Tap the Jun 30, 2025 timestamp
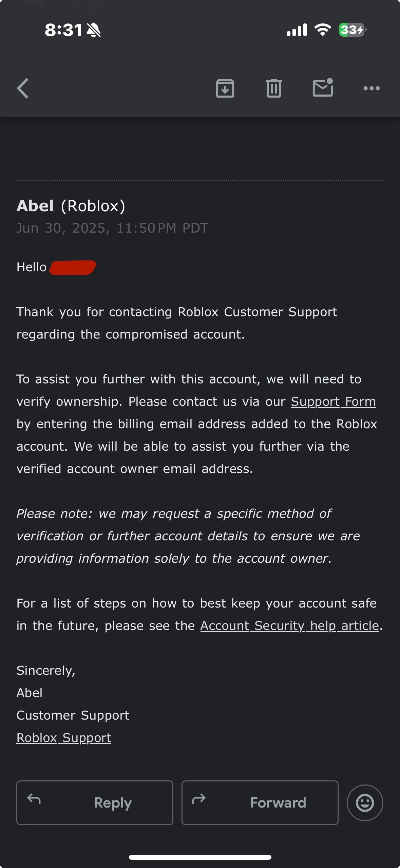 tap(112, 228)
